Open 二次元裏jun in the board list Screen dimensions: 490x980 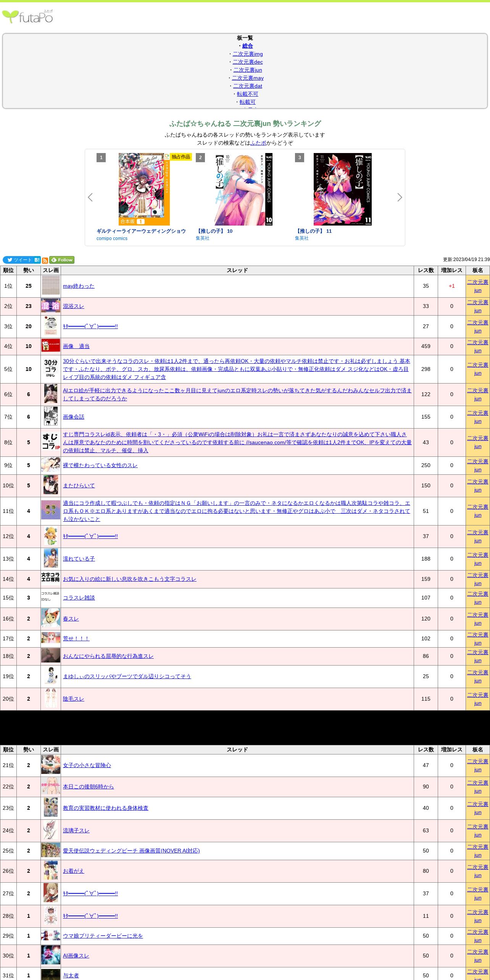tap(248, 70)
